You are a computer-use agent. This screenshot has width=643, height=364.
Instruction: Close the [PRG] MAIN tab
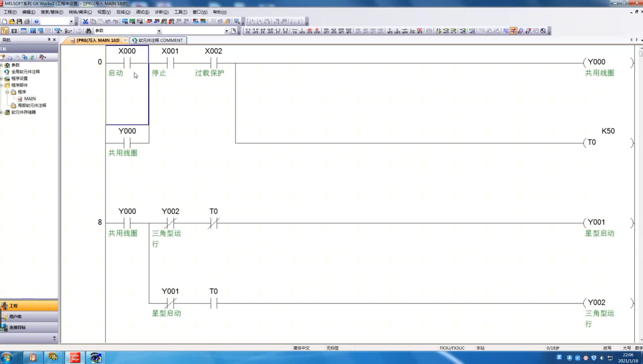pyautogui.click(x=125, y=40)
